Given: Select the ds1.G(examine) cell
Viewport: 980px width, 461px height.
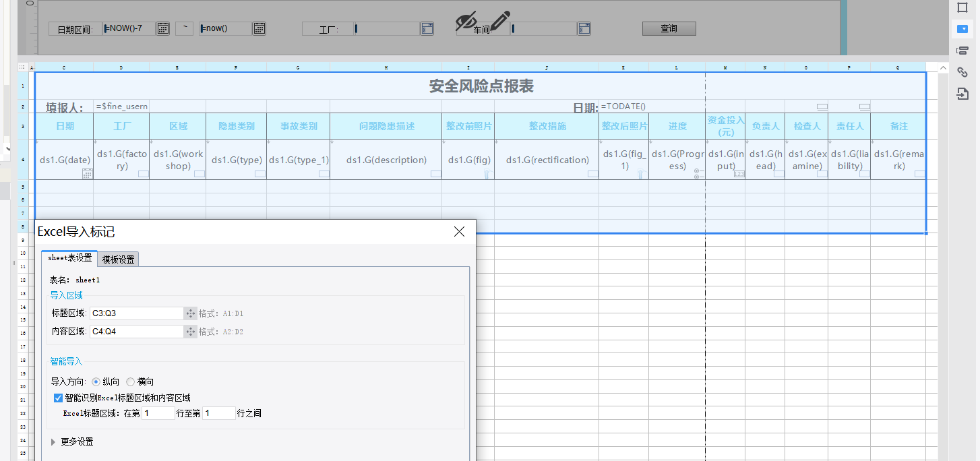Looking at the screenshot, I should [807, 160].
